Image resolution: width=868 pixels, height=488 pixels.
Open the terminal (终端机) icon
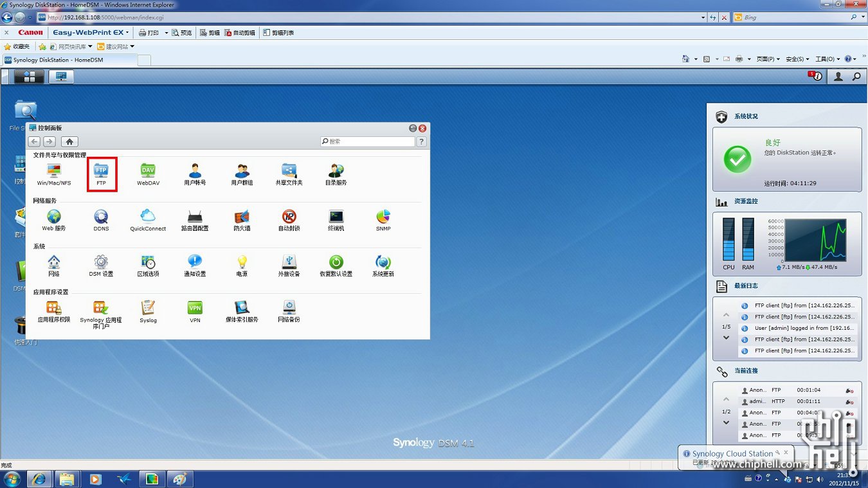click(336, 220)
